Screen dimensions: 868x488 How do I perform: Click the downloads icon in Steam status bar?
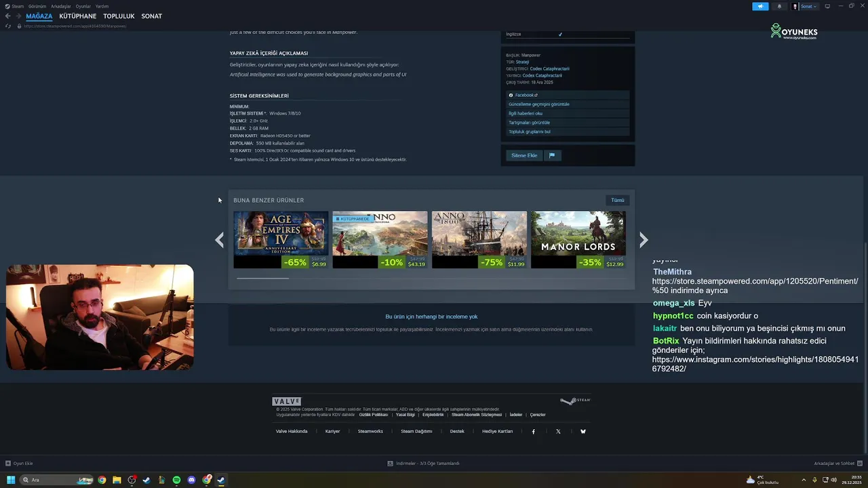tap(390, 464)
